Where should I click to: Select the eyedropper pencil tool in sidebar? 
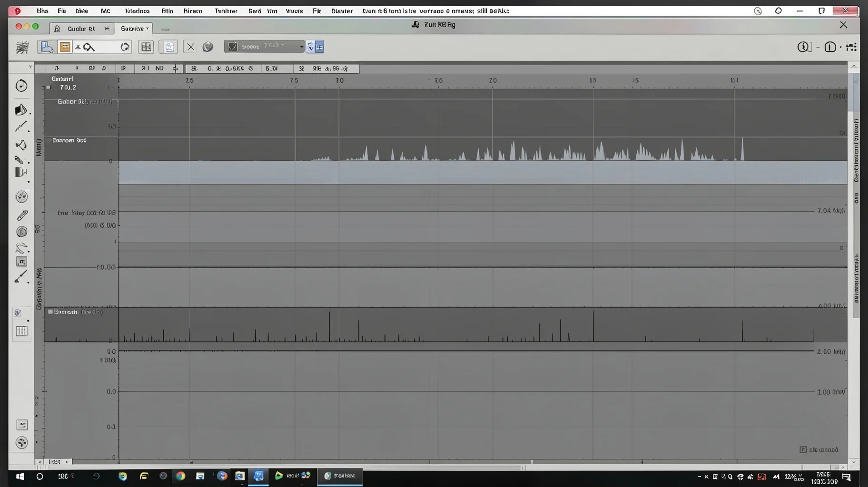point(22,215)
